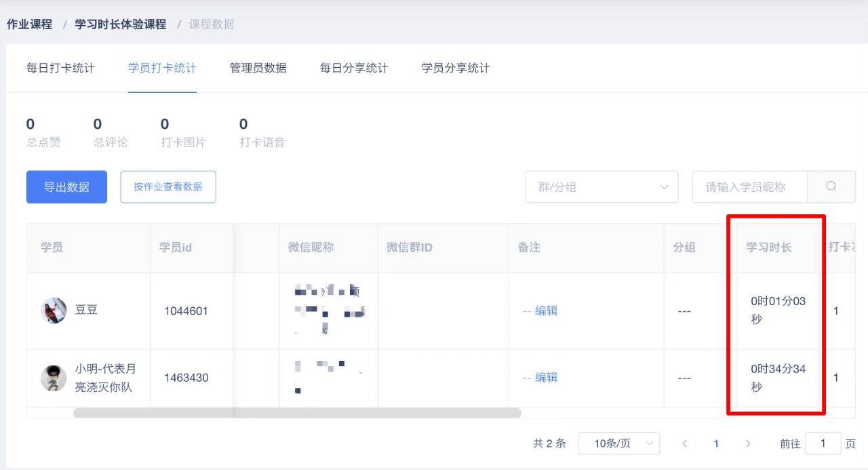This screenshot has width=868, height=470.
Task: Click the 前往 page number input
Action: point(823,444)
